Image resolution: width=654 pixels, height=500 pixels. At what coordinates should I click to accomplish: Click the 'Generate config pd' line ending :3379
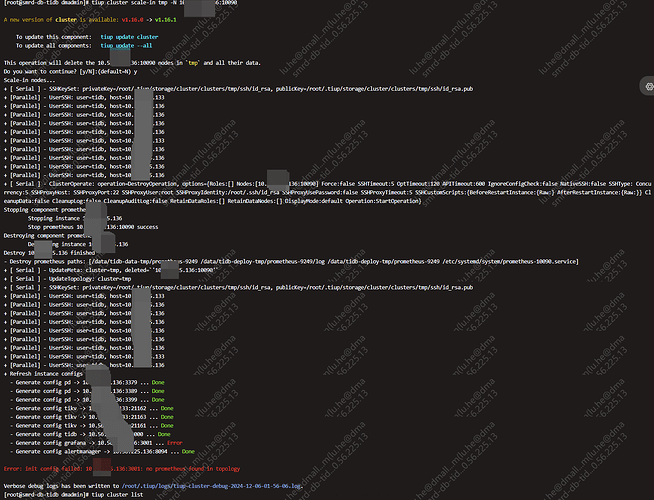click(87, 382)
